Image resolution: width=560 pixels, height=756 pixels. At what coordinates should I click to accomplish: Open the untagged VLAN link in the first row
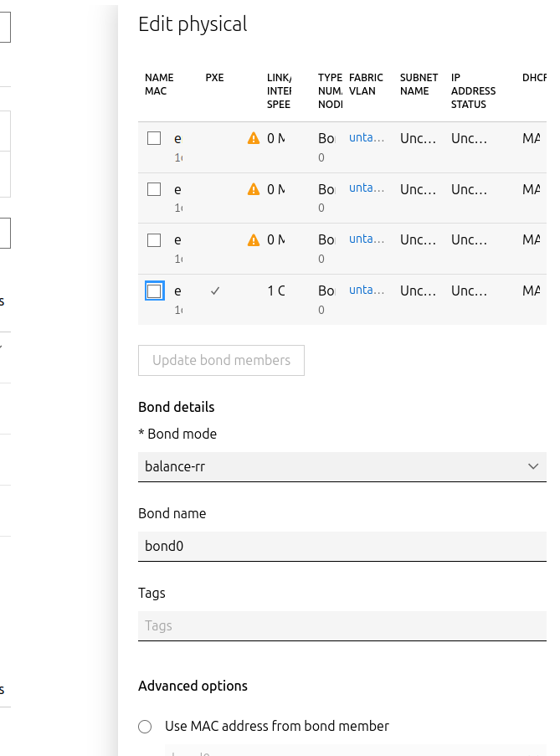tap(367, 138)
